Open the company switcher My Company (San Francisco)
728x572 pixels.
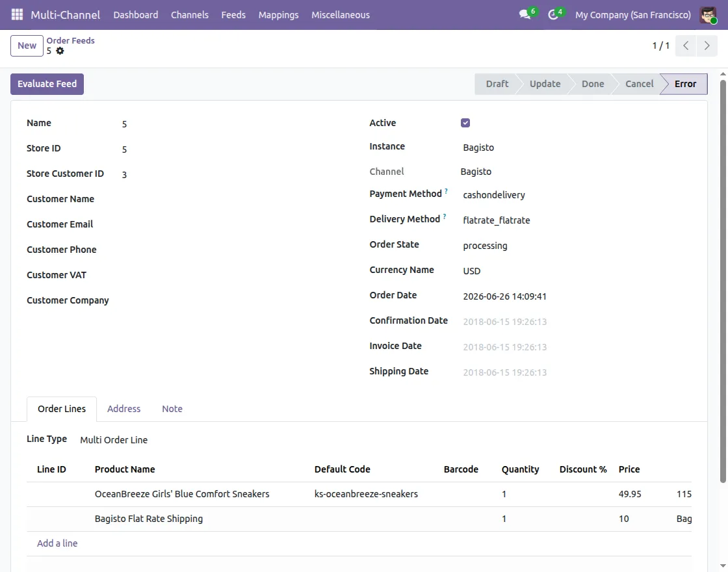(633, 15)
